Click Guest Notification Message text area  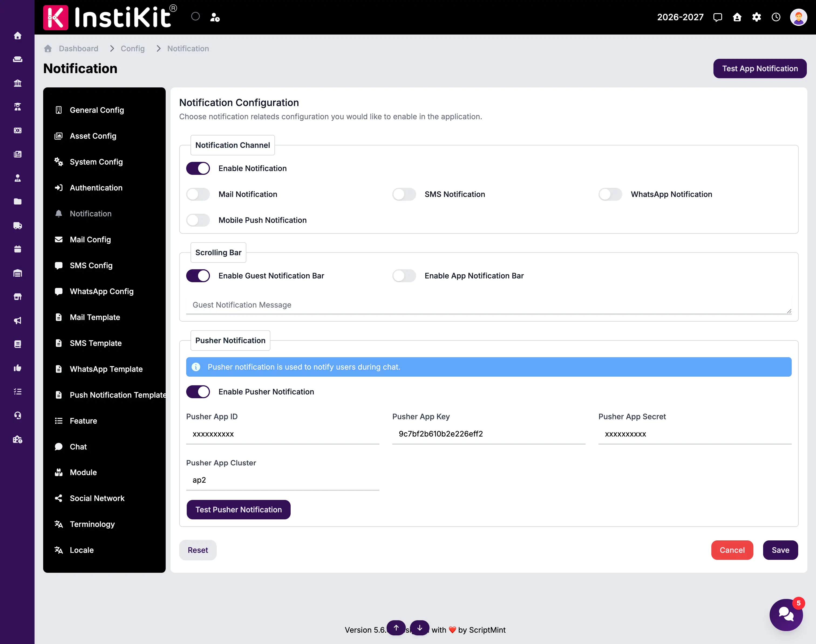[489, 305]
